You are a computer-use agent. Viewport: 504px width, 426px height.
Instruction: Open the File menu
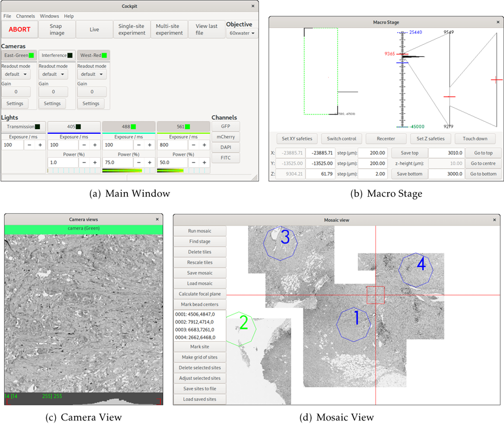pos(7,16)
